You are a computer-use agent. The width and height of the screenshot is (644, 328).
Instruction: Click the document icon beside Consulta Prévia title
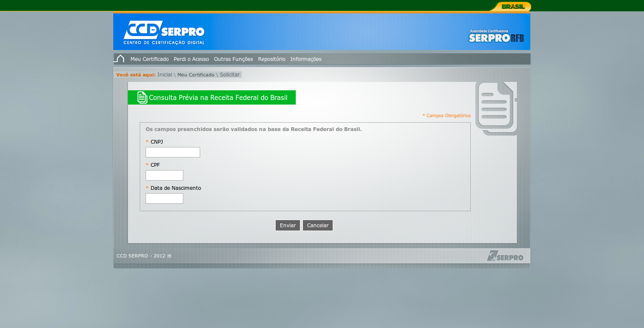[x=142, y=97]
